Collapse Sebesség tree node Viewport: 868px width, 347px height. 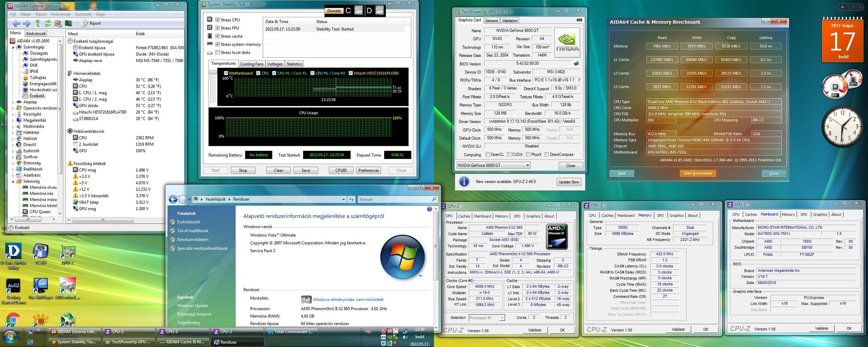click(x=13, y=181)
